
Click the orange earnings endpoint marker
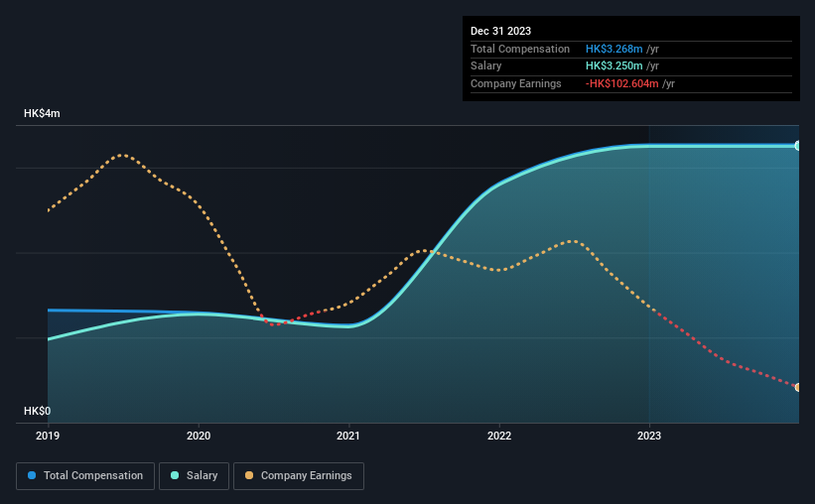point(798,387)
